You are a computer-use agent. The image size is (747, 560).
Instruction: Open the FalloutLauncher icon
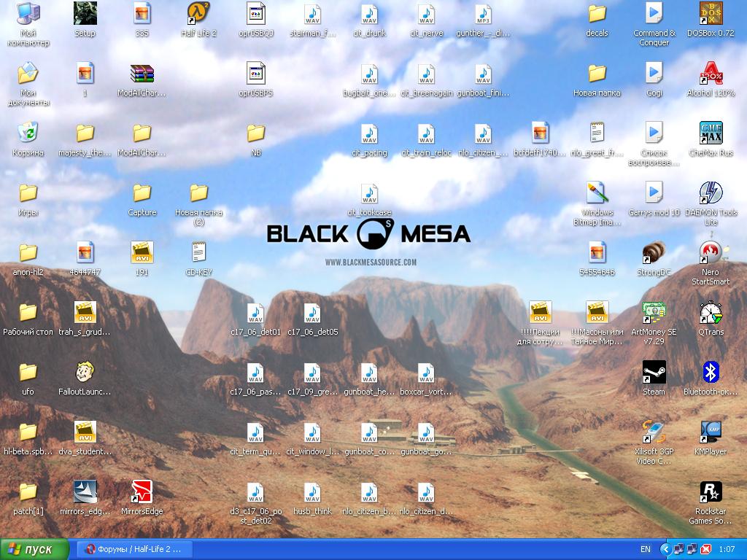pyautogui.click(x=85, y=372)
